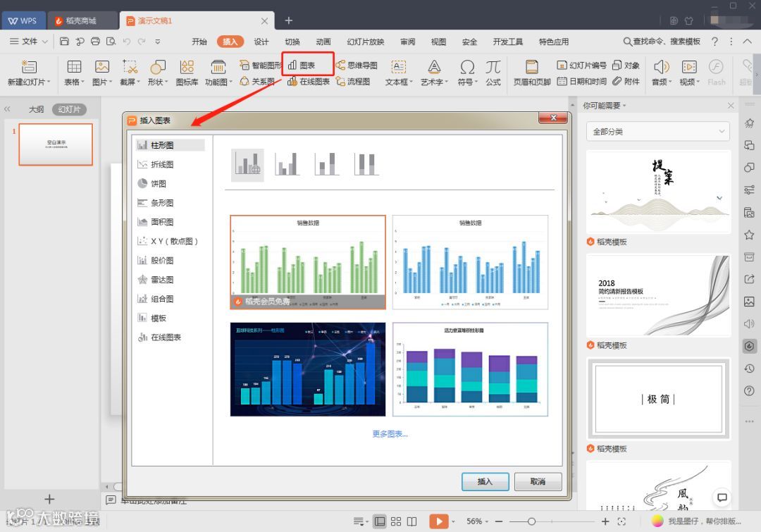Select 柱形图 in the chart type list
The image size is (761, 532).
pyautogui.click(x=169, y=145)
